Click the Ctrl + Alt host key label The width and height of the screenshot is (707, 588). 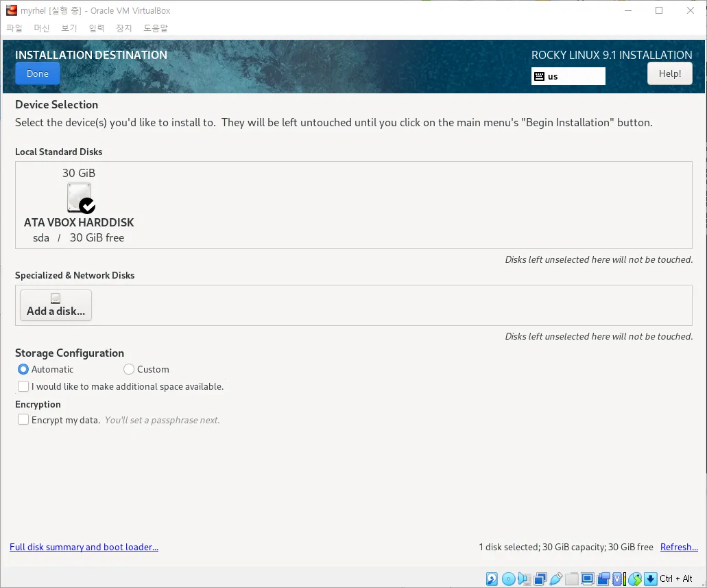(x=675, y=578)
